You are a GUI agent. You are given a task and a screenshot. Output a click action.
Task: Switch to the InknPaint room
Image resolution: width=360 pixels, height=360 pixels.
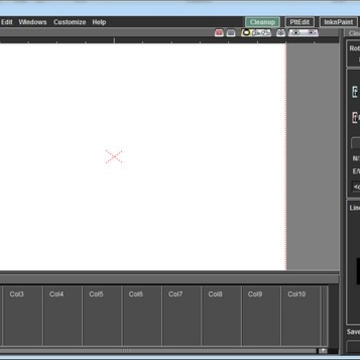(x=338, y=22)
